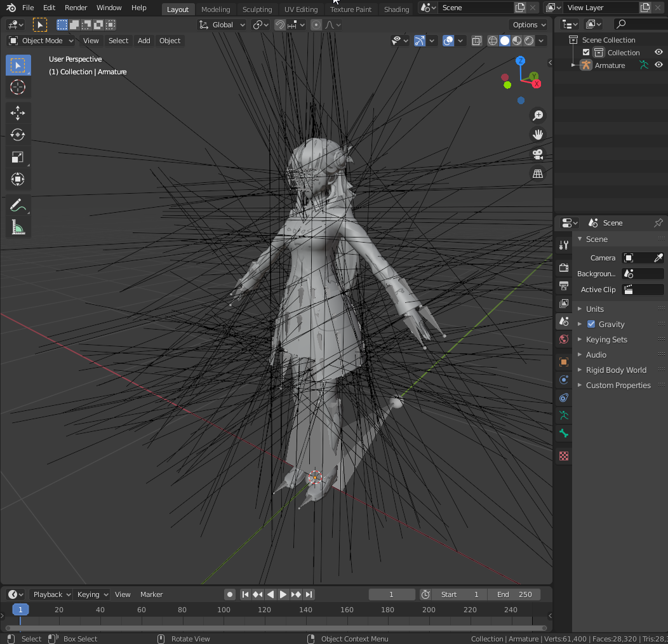Screen dimensions: 668x644
Task: Hide the Collection with its eye icon
Action: (658, 52)
